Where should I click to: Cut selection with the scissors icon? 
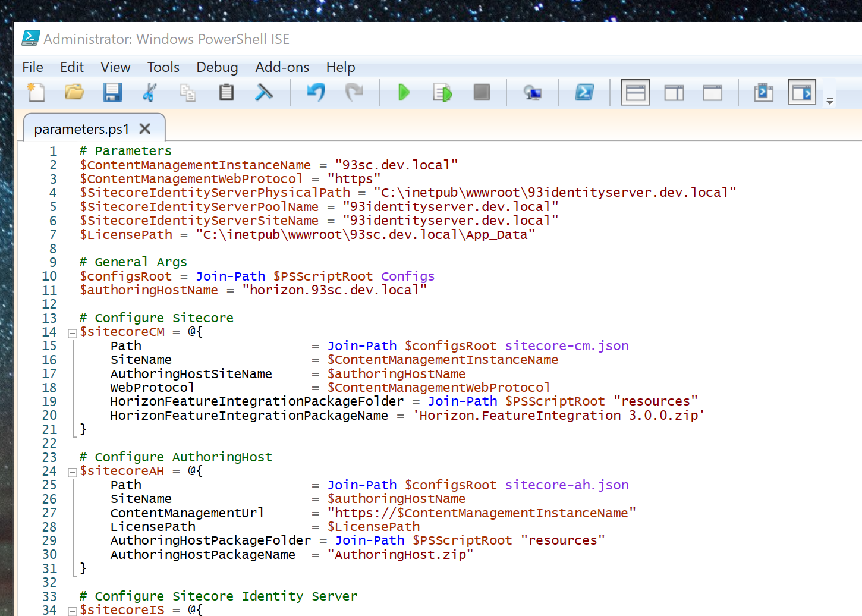150,92
